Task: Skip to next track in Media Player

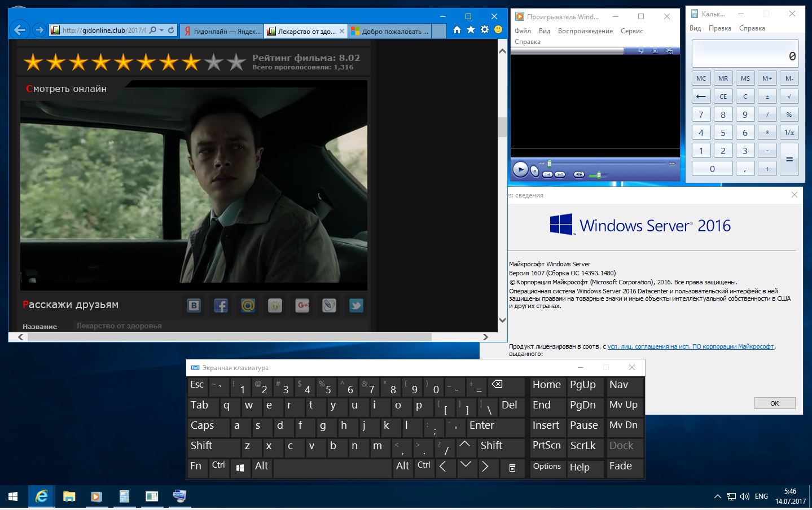Action: click(560, 174)
